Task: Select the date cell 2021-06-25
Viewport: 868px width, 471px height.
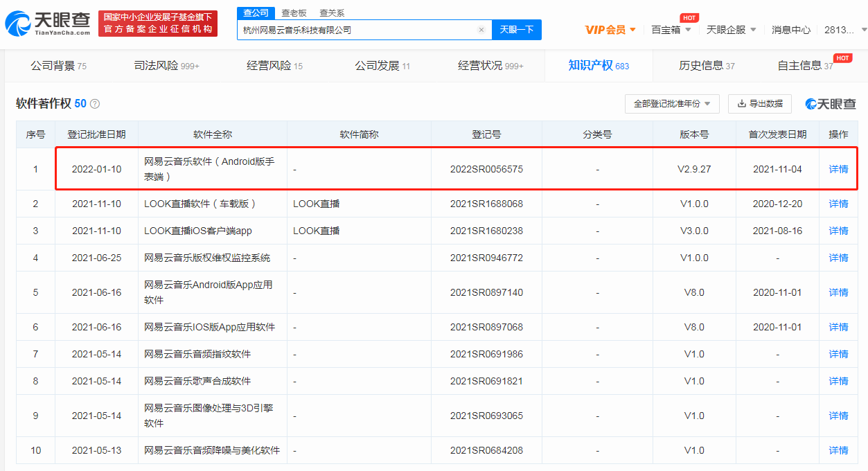Action: (96, 258)
